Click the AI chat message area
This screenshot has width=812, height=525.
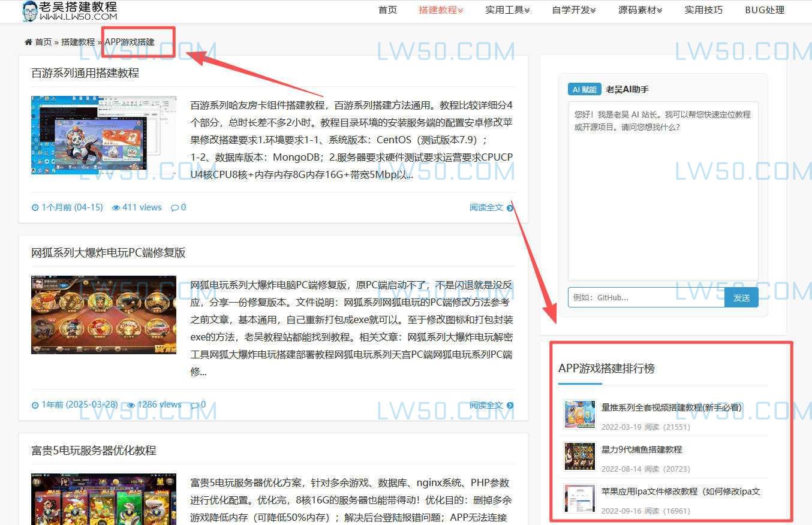pos(663,191)
